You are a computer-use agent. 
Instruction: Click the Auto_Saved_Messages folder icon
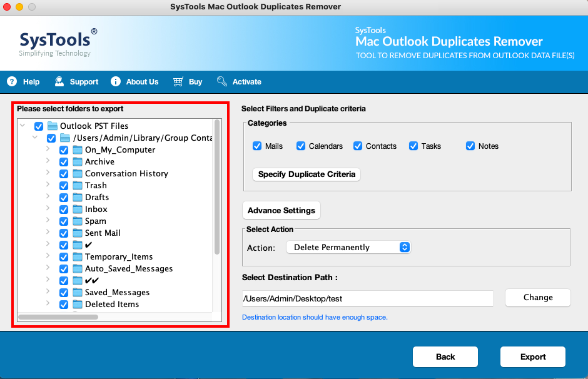78,269
